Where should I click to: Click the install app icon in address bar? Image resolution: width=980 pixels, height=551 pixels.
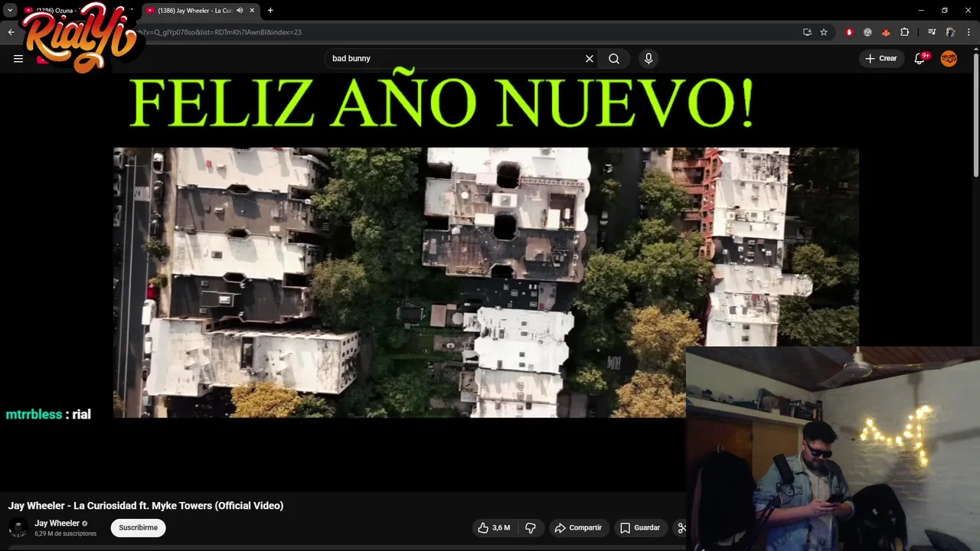coord(807,32)
